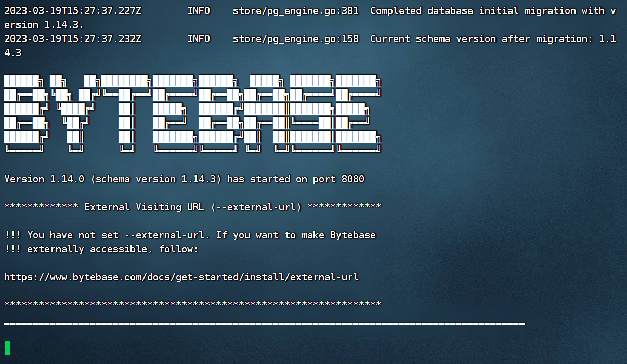Click the green terminal cursor block

pos(7,348)
